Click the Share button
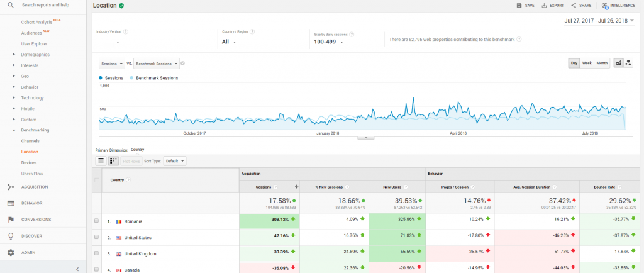The width and height of the screenshot is (644, 273). (x=582, y=5)
